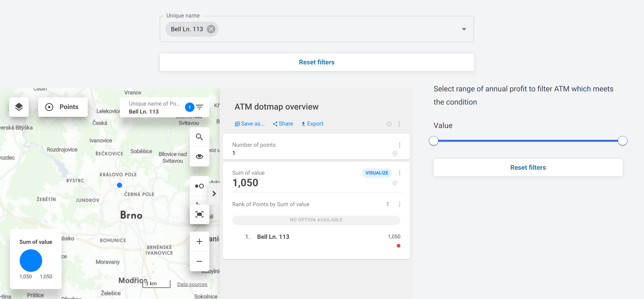The width and height of the screenshot is (644, 299).
Task: Click the dot size compare icon
Action: click(199, 186)
